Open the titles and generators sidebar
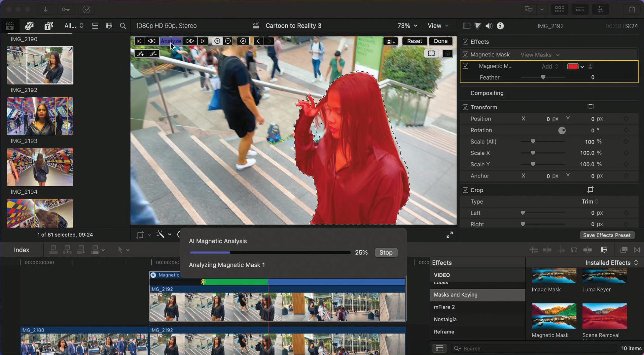Image resolution: width=644 pixels, height=355 pixels. pos(49,26)
